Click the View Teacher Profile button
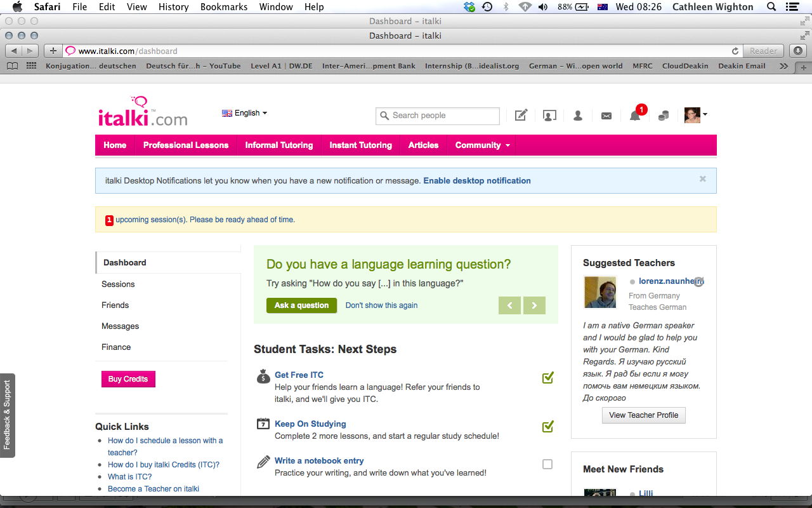The height and width of the screenshot is (508, 812). coord(644,415)
